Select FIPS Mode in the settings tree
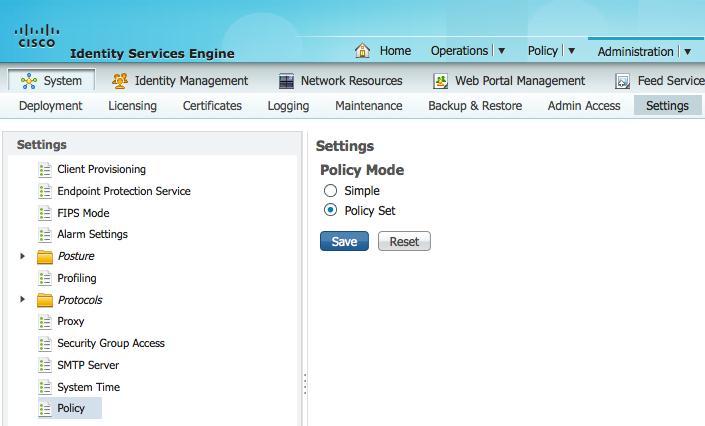 coord(83,213)
